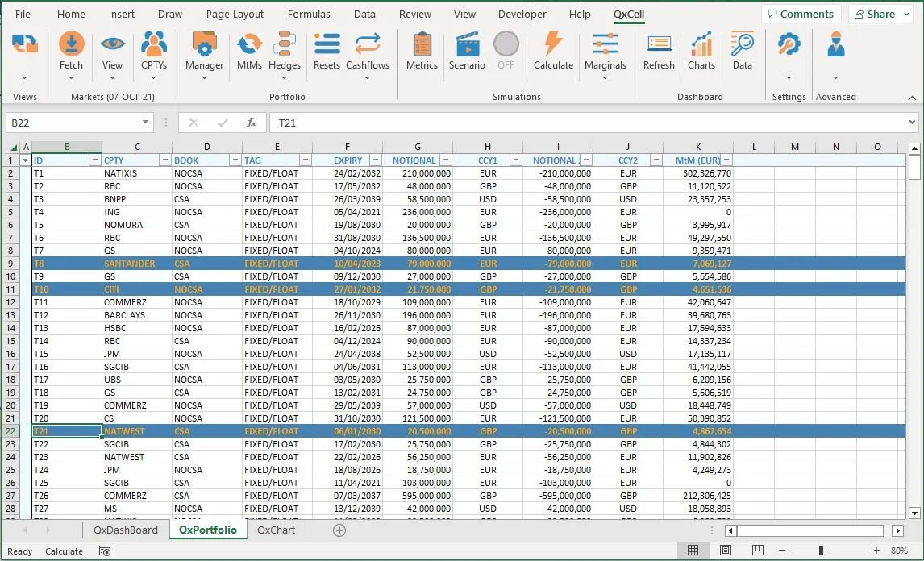Expand the Name Box dropdown arrow
This screenshot has width=924, height=561.
click(x=145, y=123)
